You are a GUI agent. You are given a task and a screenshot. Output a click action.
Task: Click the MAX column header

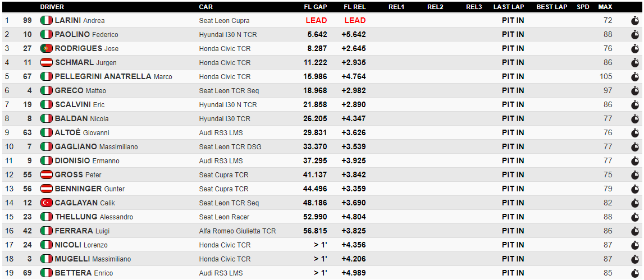tap(605, 7)
